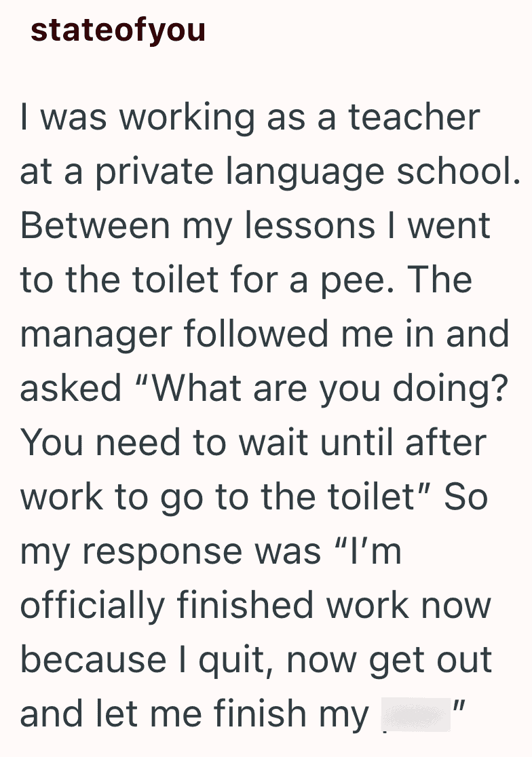This screenshot has height=757, width=532.
Task: Click the blurred censored word at the end
Action: click(416, 714)
